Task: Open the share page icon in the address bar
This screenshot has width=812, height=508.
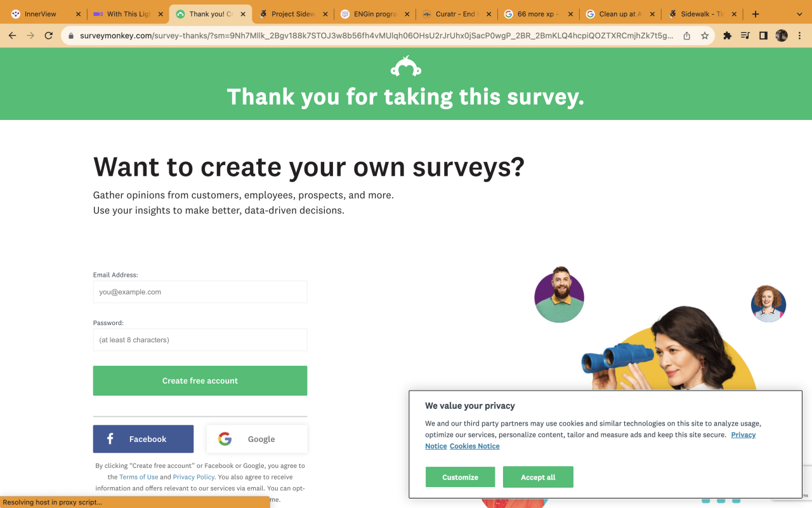Action: 686,36
